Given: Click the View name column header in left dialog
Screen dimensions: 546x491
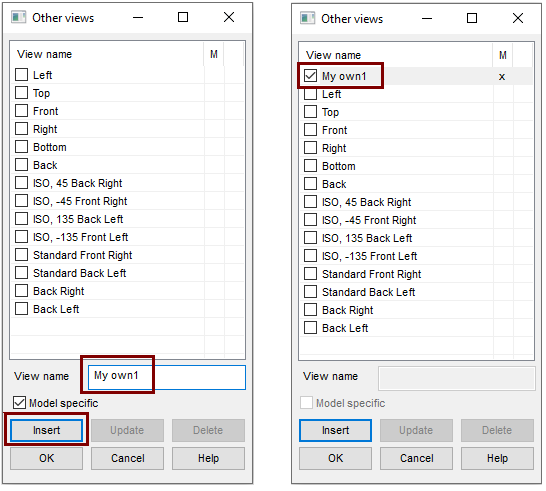Looking at the screenshot, I should click(x=44, y=54).
